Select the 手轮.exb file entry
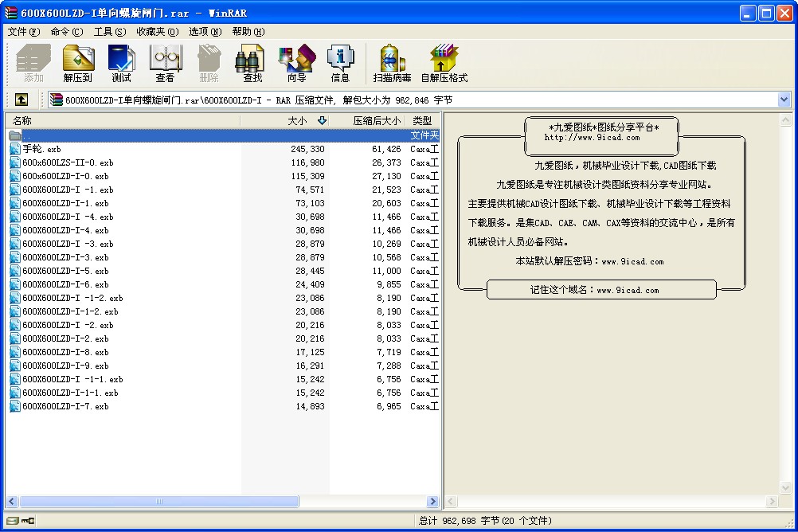 223,149
